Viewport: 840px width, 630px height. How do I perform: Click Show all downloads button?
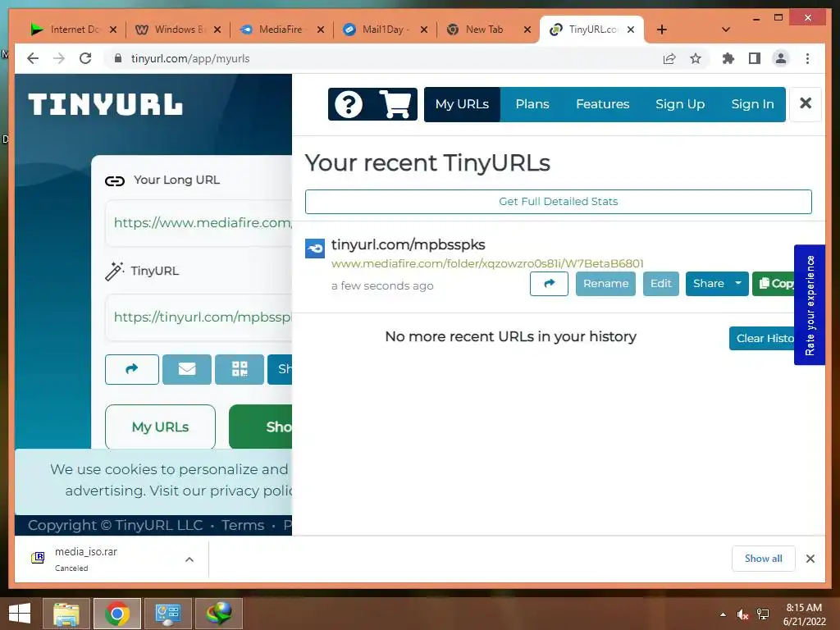tap(763, 559)
